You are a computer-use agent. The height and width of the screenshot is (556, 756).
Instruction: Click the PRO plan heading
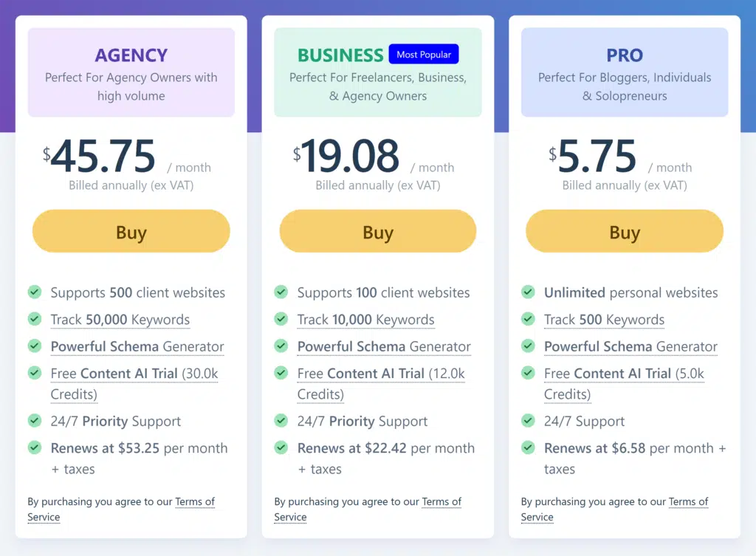click(x=625, y=55)
